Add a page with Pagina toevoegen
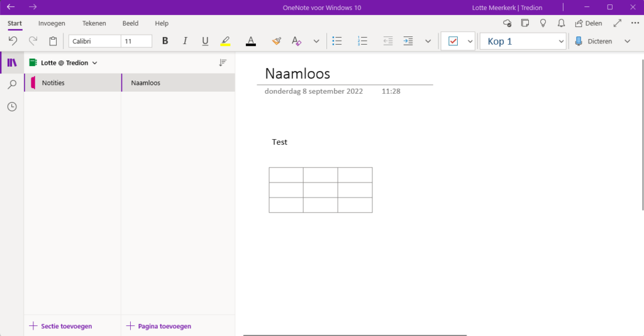 pyautogui.click(x=158, y=326)
